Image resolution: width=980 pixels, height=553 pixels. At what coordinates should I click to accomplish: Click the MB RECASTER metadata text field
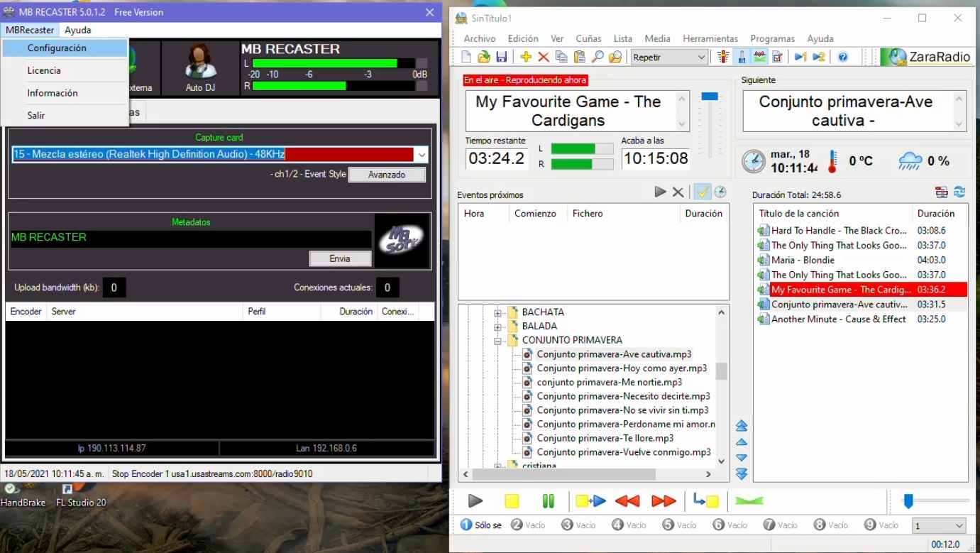pos(191,238)
